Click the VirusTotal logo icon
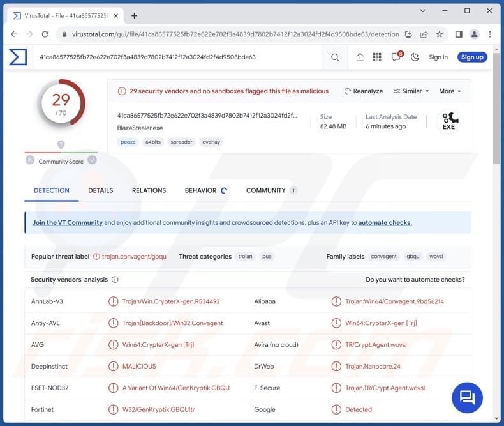 tap(18, 57)
